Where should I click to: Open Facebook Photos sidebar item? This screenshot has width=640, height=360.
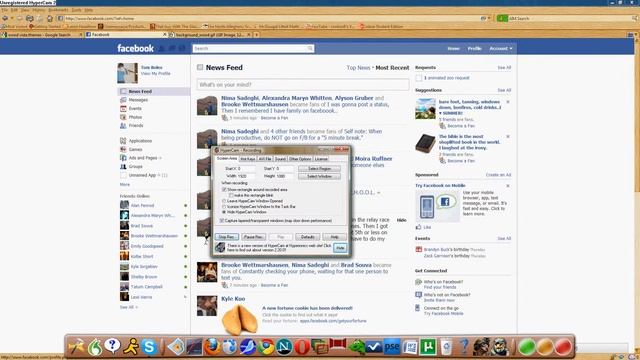click(135, 117)
